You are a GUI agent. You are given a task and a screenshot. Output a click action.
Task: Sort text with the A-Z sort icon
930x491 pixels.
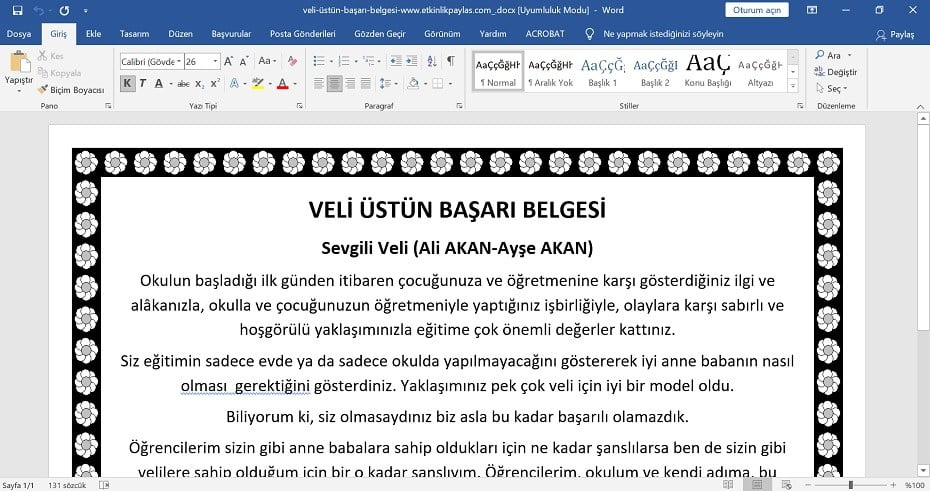click(432, 61)
